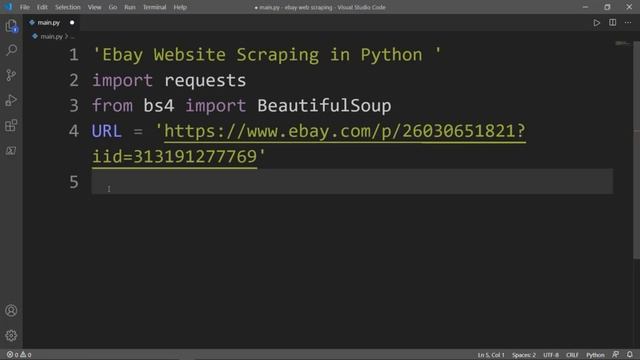Click line number 4 in gutter
The image size is (640, 360).
coord(73,131)
